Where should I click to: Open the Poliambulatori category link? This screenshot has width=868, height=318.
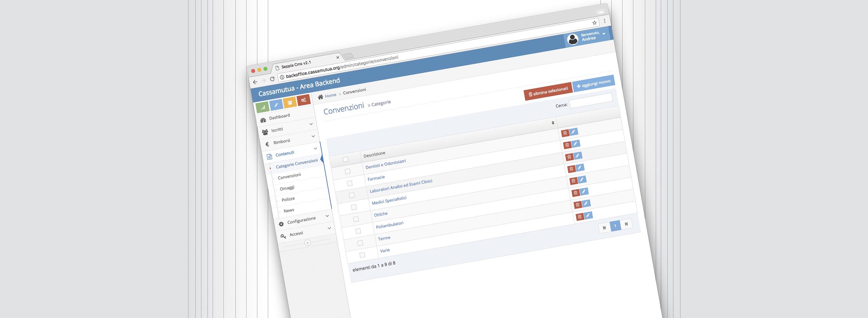(x=390, y=225)
